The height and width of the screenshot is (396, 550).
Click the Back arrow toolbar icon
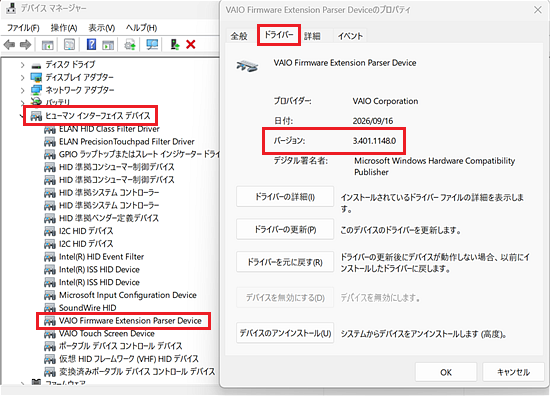click(x=9, y=45)
